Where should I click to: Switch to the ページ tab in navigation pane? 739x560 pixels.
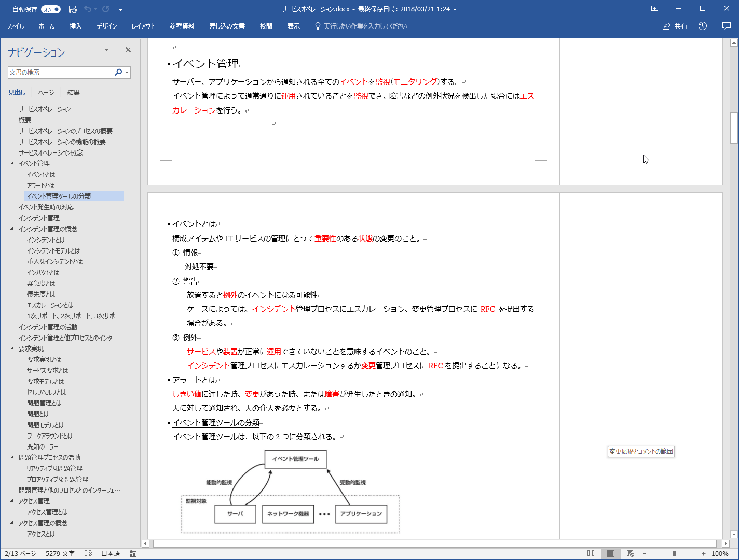[46, 92]
